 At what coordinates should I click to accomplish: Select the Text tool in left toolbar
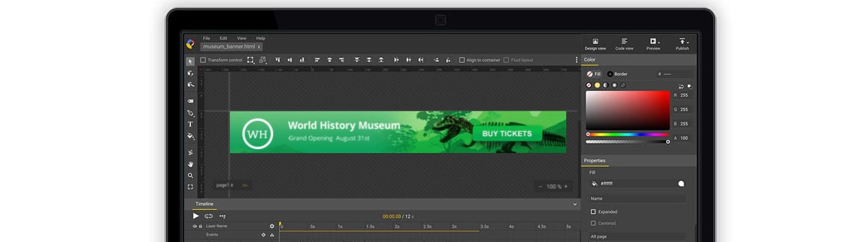point(190,124)
